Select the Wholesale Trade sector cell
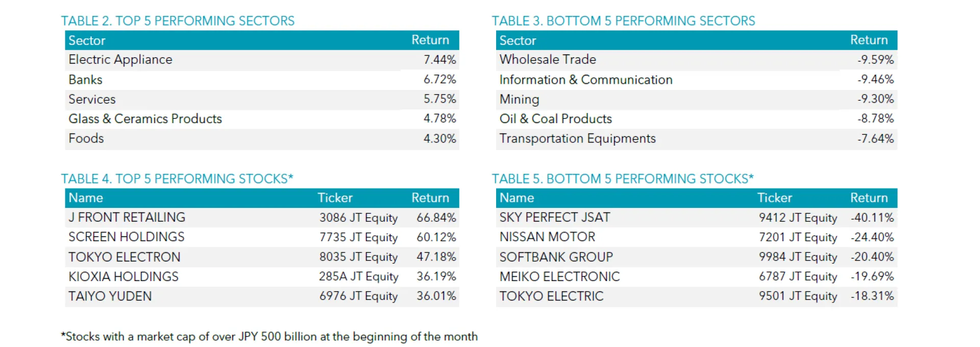 point(548,60)
